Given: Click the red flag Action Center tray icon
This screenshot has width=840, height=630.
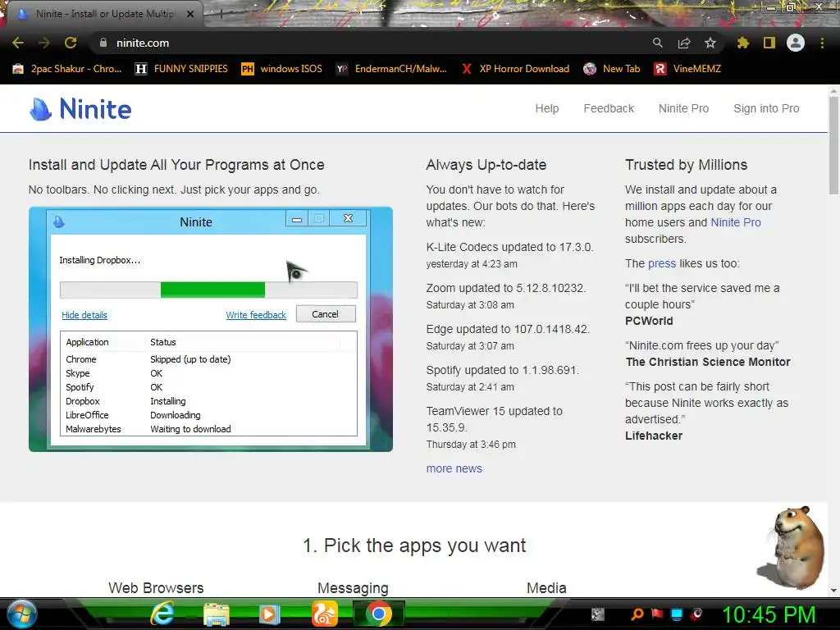Looking at the screenshot, I should (657, 614).
